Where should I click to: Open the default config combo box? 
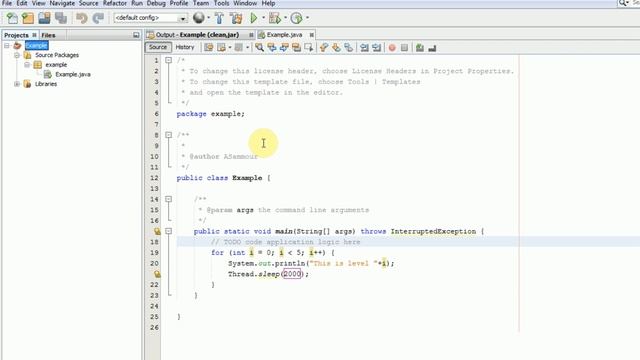[151, 18]
